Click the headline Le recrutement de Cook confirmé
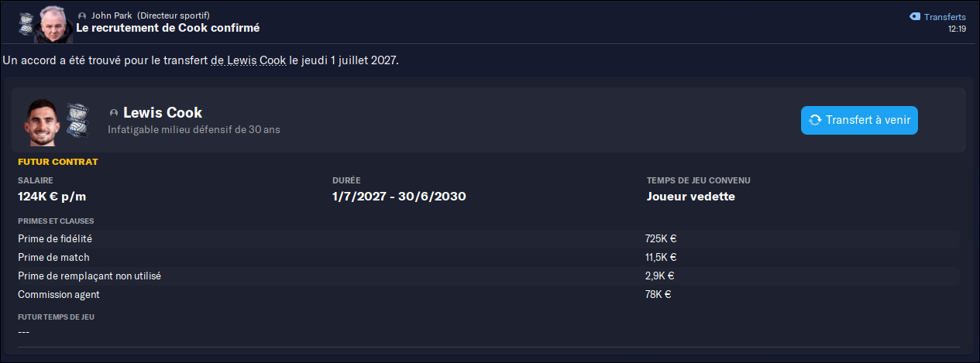The width and height of the screenshot is (980, 363). (167, 28)
